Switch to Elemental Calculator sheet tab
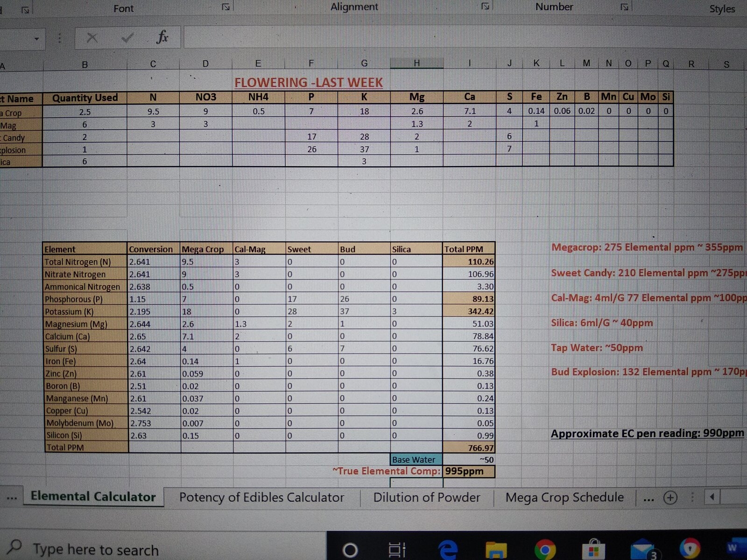The height and width of the screenshot is (560, 747). pyautogui.click(x=93, y=497)
